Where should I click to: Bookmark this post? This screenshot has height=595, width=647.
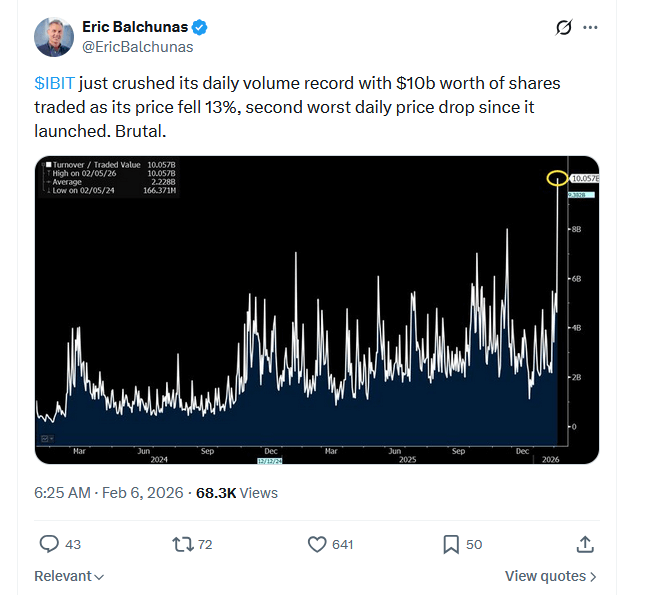pos(451,544)
